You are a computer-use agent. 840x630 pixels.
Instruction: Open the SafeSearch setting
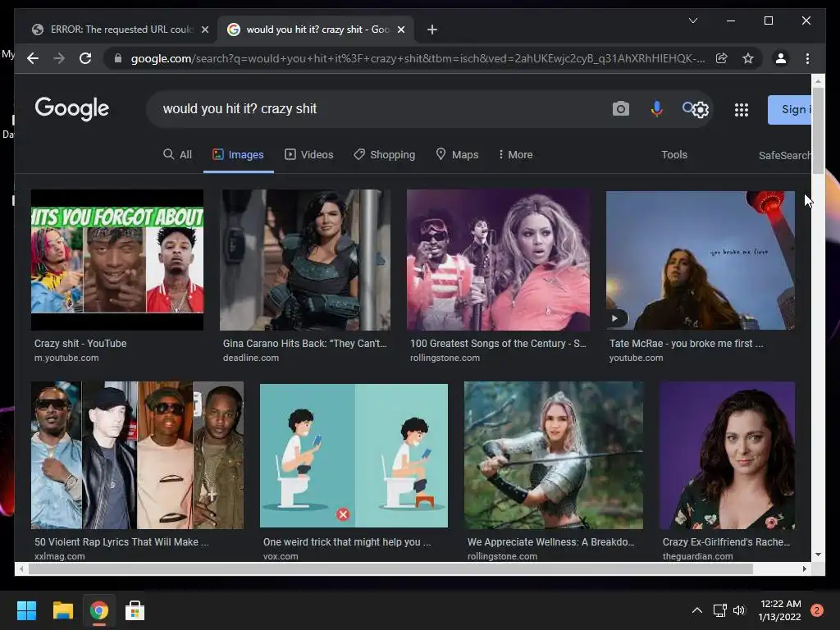tap(785, 155)
